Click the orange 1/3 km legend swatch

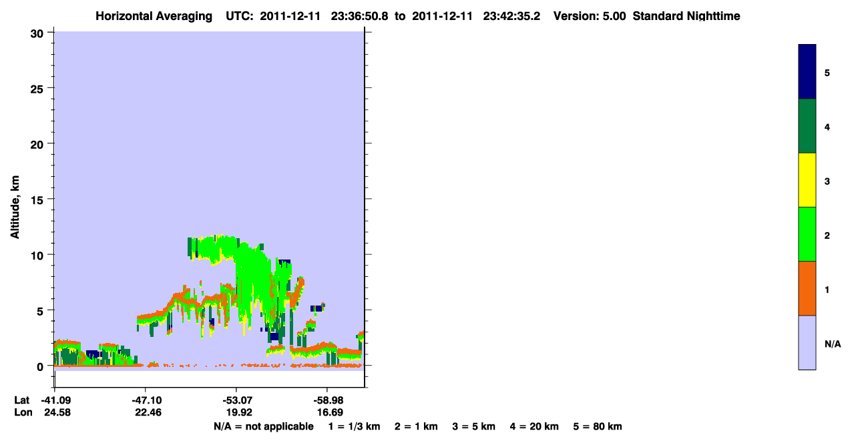pyautogui.click(x=807, y=288)
